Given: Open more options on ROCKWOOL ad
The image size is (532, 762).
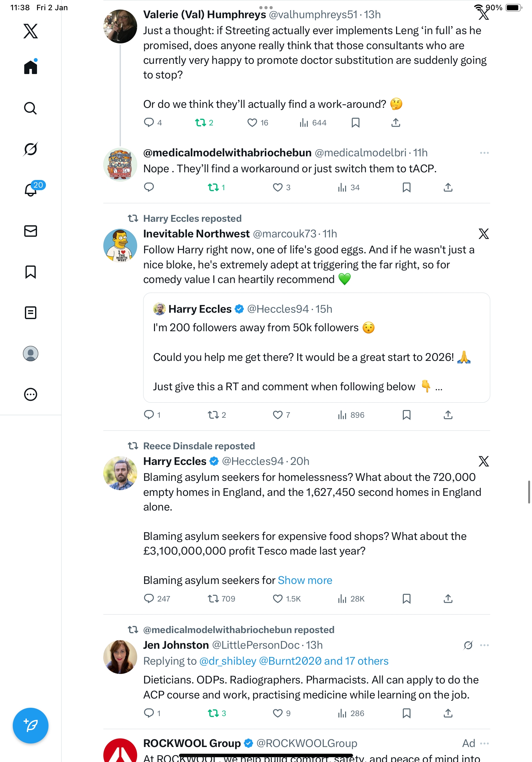Looking at the screenshot, I should click(x=484, y=743).
